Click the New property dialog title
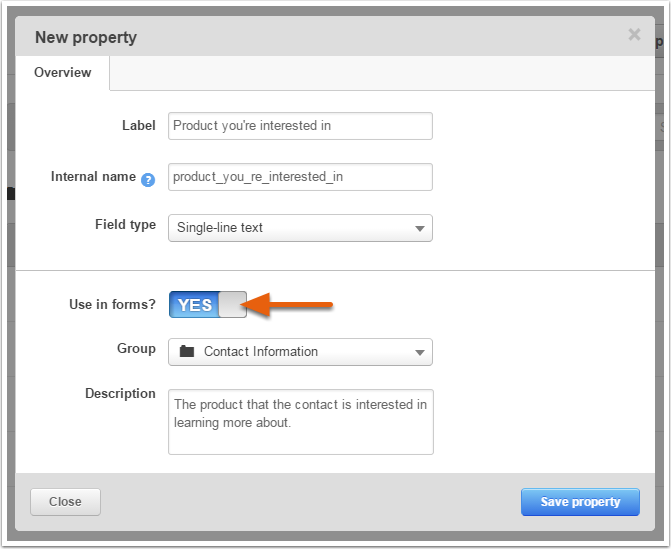Image resolution: width=671 pixels, height=549 pixels. click(x=86, y=38)
